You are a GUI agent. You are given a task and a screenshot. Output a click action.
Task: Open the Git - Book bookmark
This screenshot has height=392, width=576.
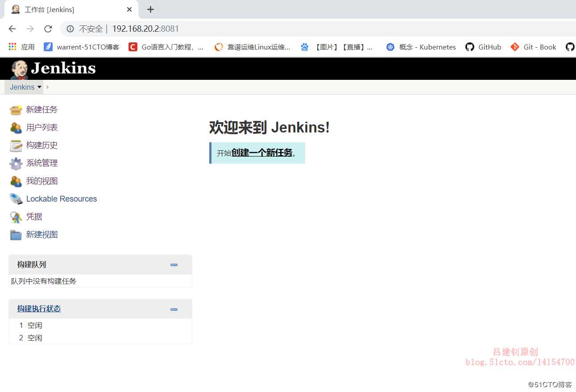coord(534,47)
